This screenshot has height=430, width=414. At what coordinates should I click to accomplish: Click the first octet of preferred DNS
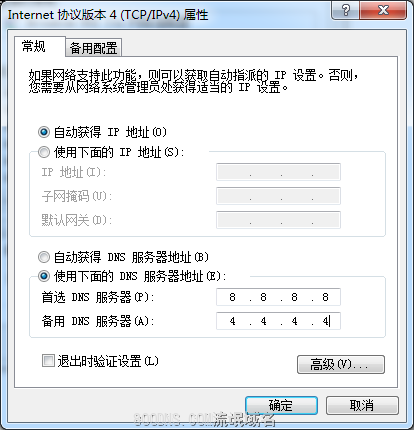[233, 297]
